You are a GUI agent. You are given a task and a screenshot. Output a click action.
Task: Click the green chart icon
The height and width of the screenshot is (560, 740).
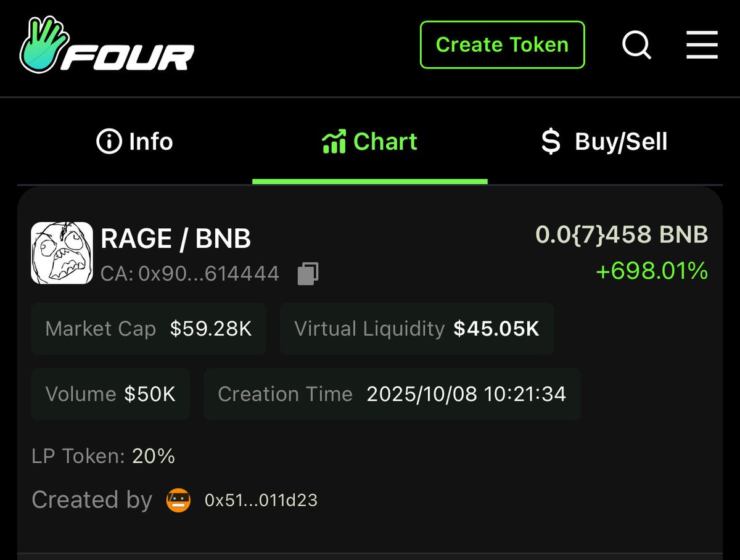[334, 142]
